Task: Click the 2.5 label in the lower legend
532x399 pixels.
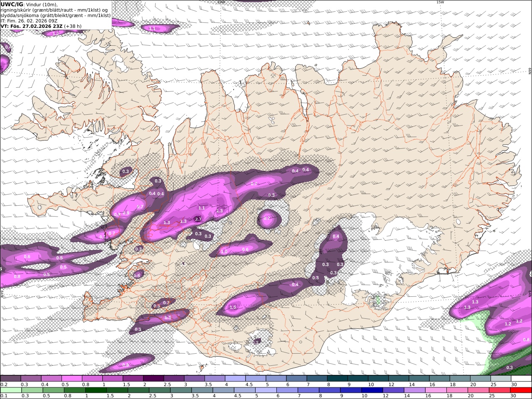Action: 153,396
